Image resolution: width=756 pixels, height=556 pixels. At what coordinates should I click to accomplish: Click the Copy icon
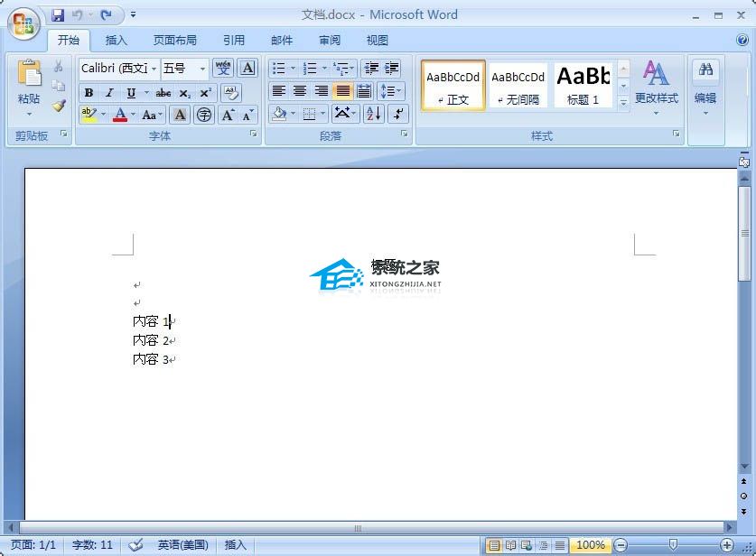[x=59, y=86]
